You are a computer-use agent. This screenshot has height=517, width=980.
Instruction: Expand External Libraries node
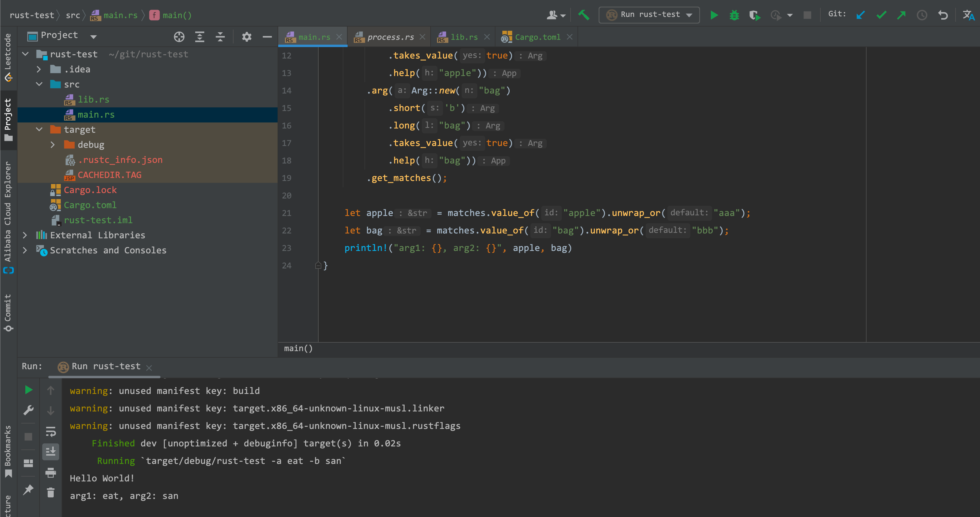25,235
